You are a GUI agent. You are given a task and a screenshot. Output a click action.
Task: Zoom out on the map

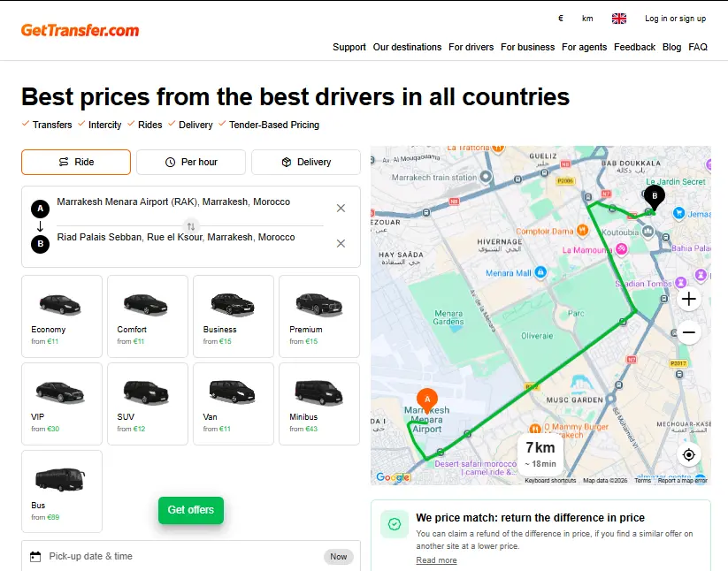pyautogui.click(x=688, y=332)
